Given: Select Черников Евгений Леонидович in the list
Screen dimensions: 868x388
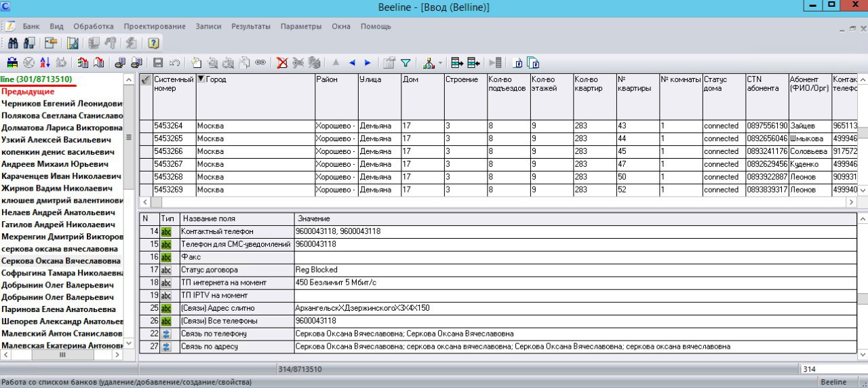Looking at the screenshot, I should pyautogui.click(x=62, y=104).
